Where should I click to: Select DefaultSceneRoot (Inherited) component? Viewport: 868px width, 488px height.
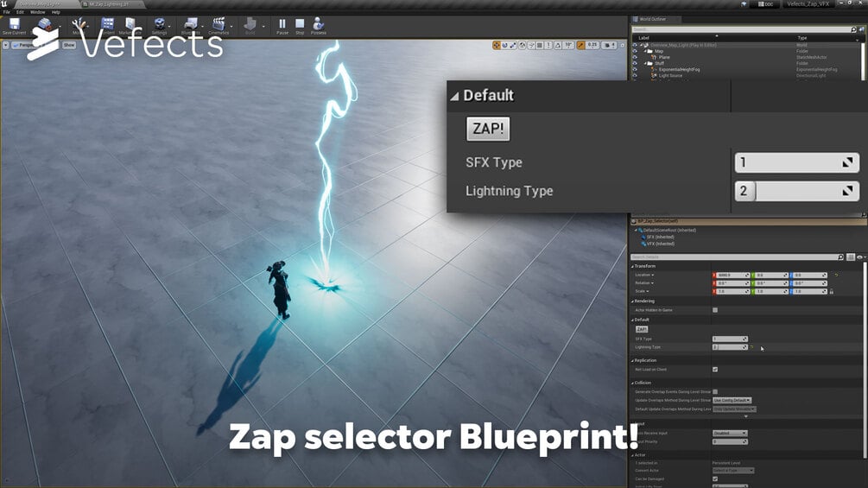tap(669, 230)
